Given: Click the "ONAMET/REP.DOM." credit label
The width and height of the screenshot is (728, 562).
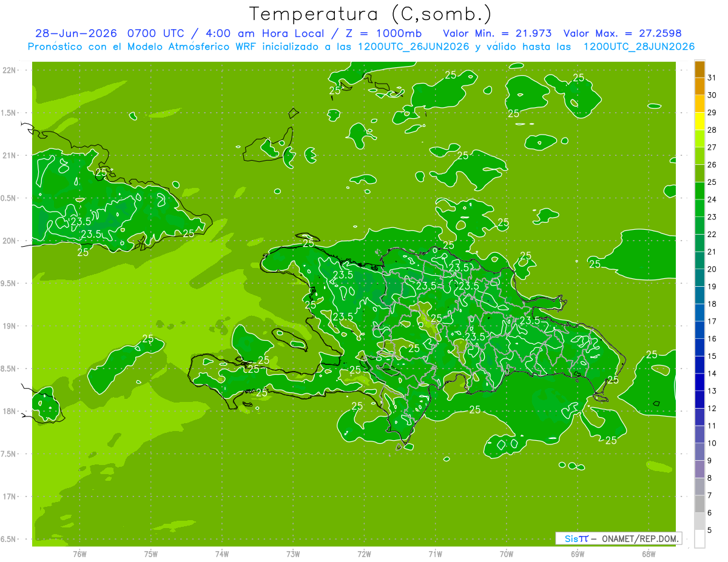Looking at the screenshot, I should click(x=641, y=538).
